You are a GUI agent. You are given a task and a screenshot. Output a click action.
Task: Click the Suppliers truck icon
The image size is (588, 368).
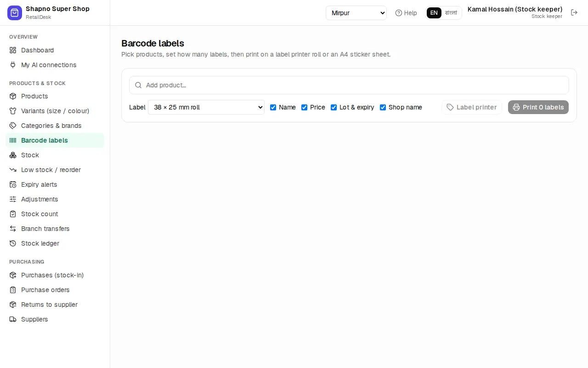pyautogui.click(x=13, y=319)
